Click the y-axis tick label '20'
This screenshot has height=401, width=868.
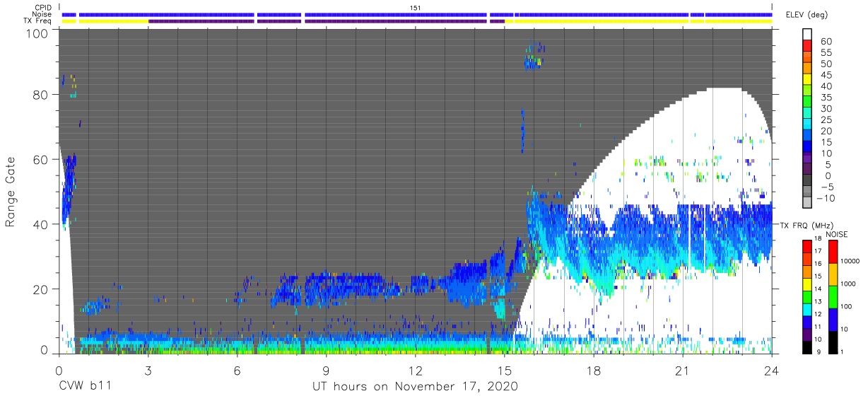point(41,289)
